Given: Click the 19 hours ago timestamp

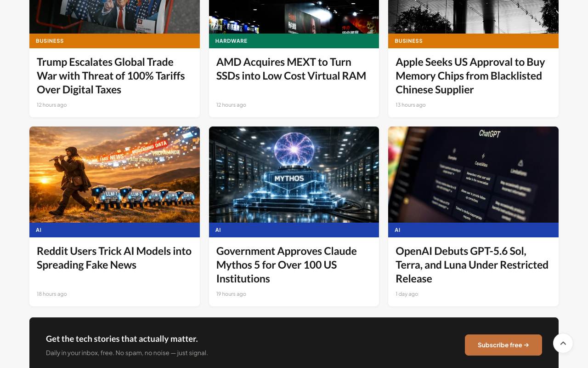Looking at the screenshot, I should pyautogui.click(x=231, y=294).
